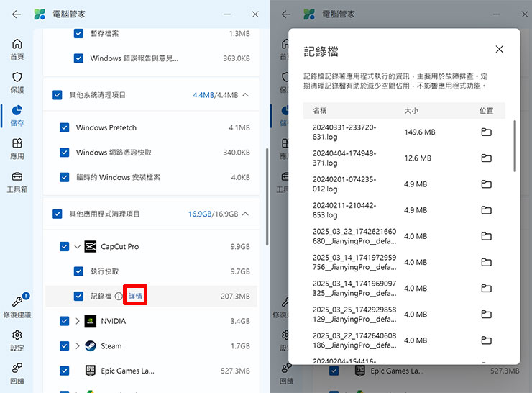This screenshot has width=532, height=393.
Task: Click the Epic Games Launcher icon in left window
Action: tap(91, 371)
